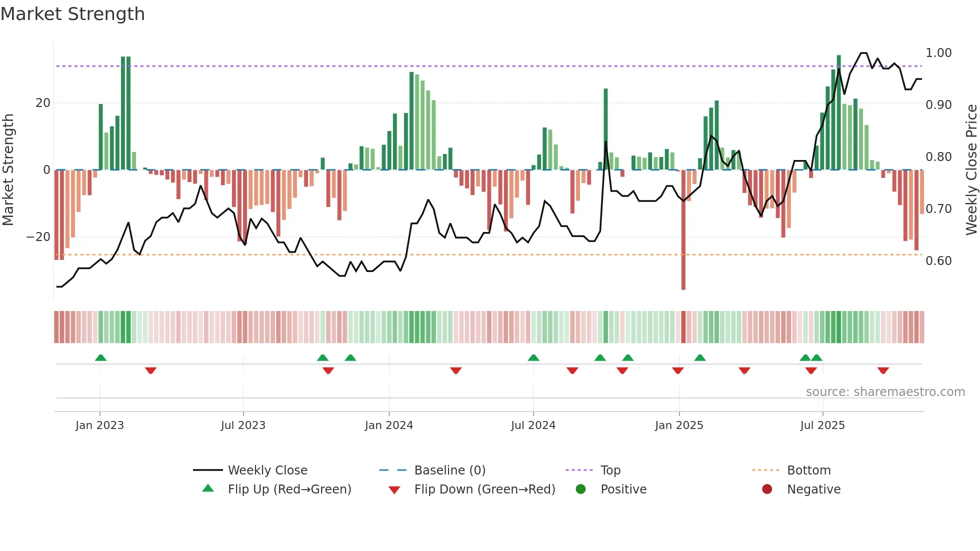Click the Flip Down red triangle legend icon
The width and height of the screenshot is (980, 551).
394,489
